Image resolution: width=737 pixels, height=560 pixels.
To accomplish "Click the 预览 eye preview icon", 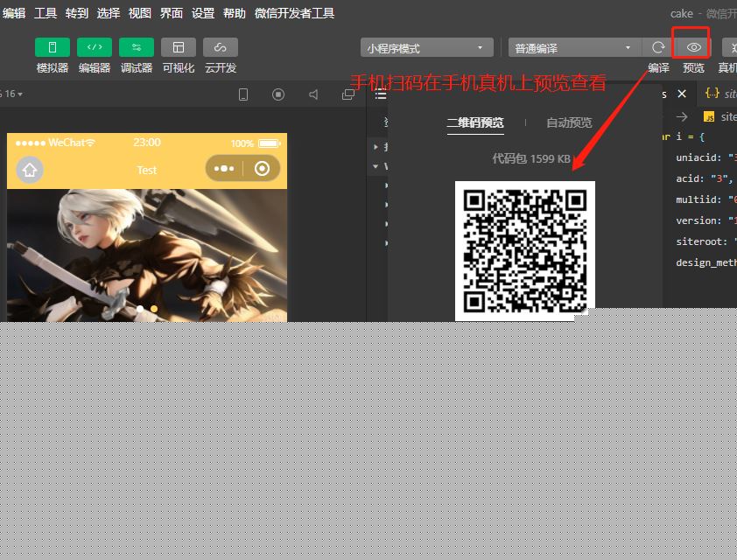I will click(694, 47).
